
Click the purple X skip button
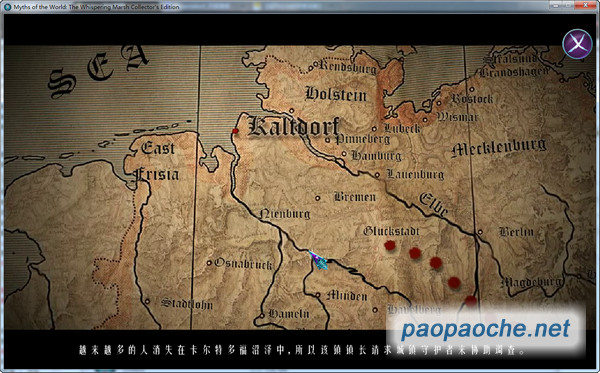click(x=577, y=44)
